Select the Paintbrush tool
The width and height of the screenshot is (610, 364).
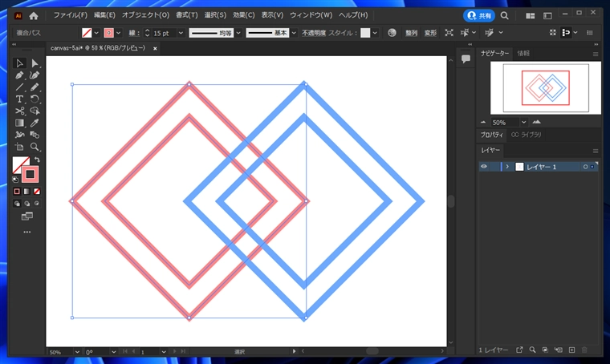pos(35,87)
